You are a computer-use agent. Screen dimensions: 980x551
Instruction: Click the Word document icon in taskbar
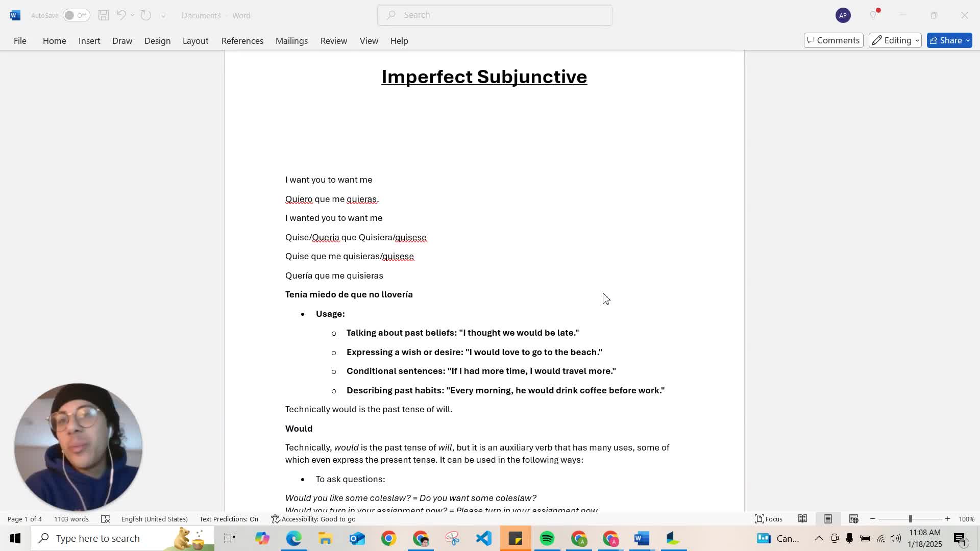coord(642,538)
